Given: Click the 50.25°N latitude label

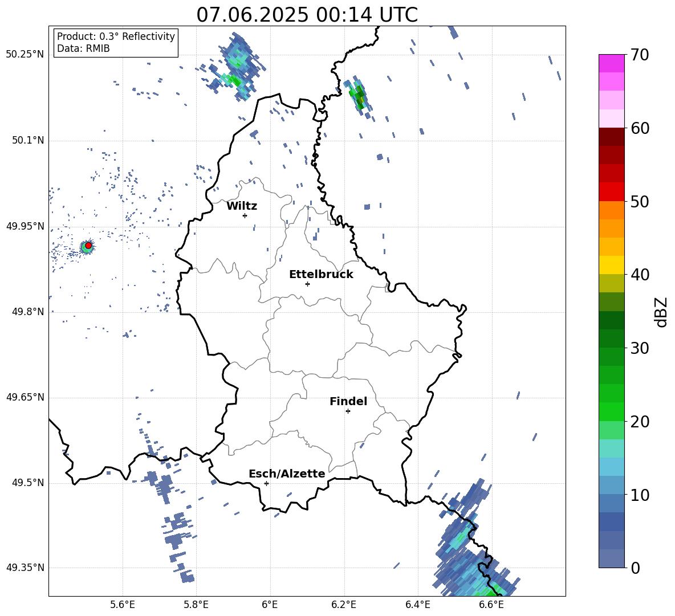Looking at the screenshot, I should tap(25, 55).
